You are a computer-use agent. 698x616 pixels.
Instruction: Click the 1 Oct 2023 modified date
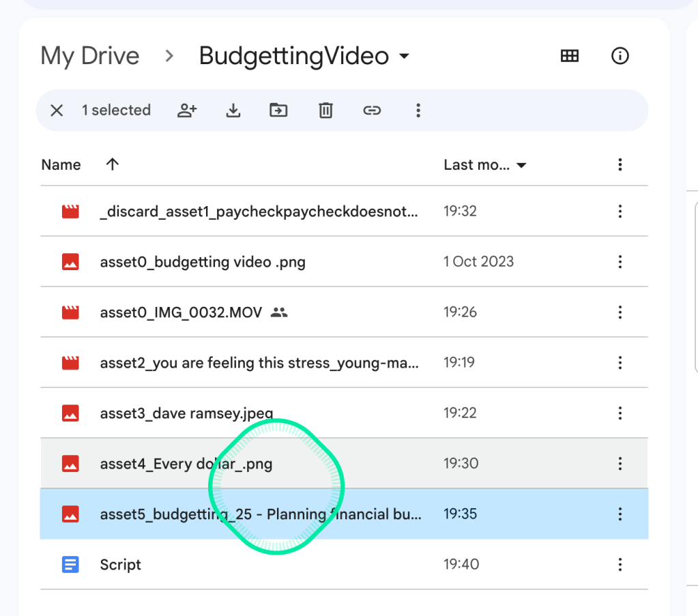pos(478,261)
